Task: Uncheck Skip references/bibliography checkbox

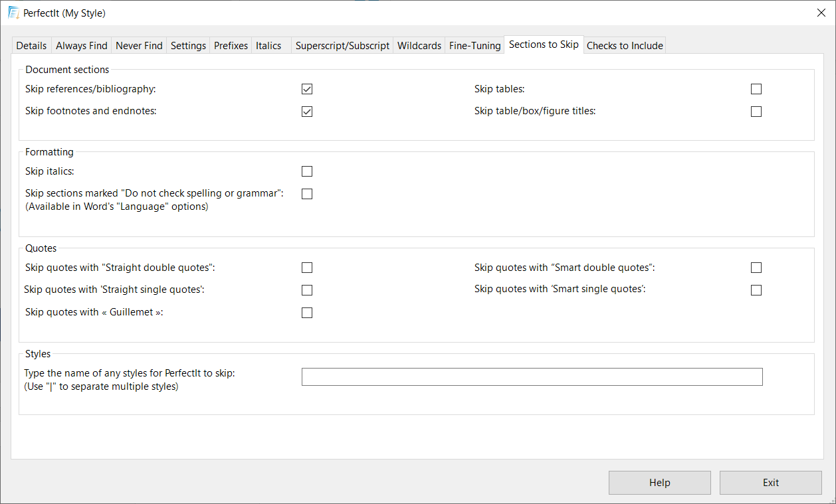Action: [307, 89]
